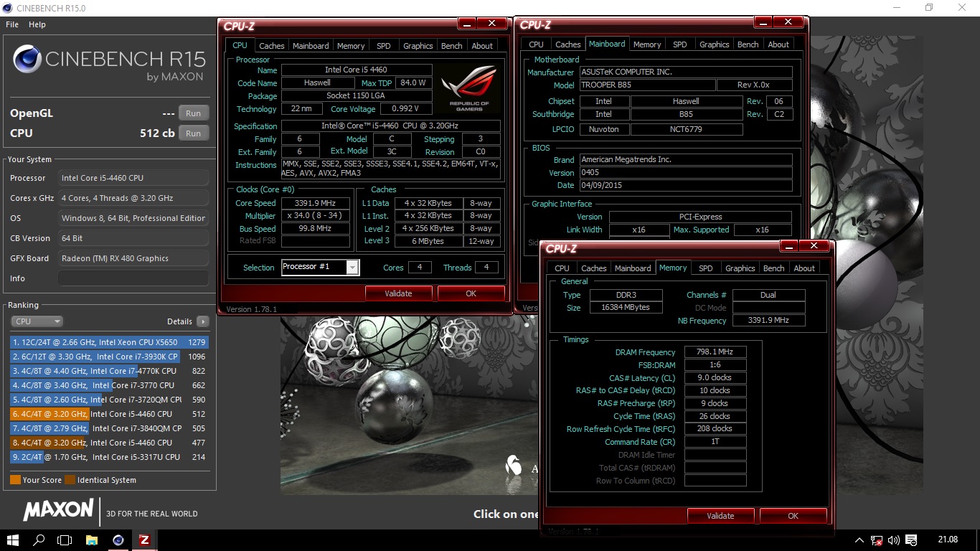Click the Core Speed value 3391.9 MHz

(x=316, y=203)
